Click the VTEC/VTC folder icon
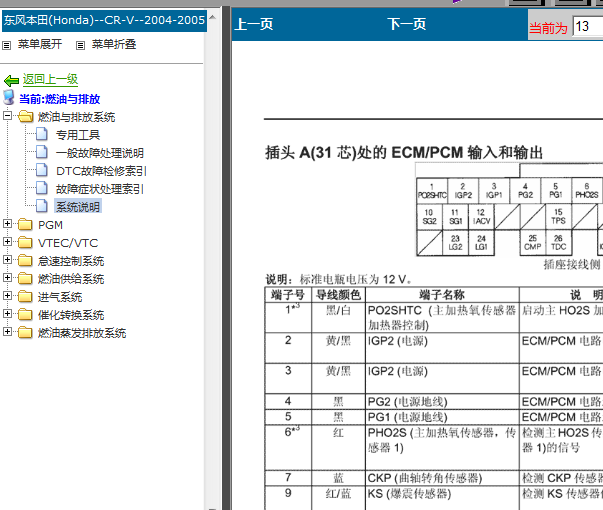 click(x=25, y=242)
